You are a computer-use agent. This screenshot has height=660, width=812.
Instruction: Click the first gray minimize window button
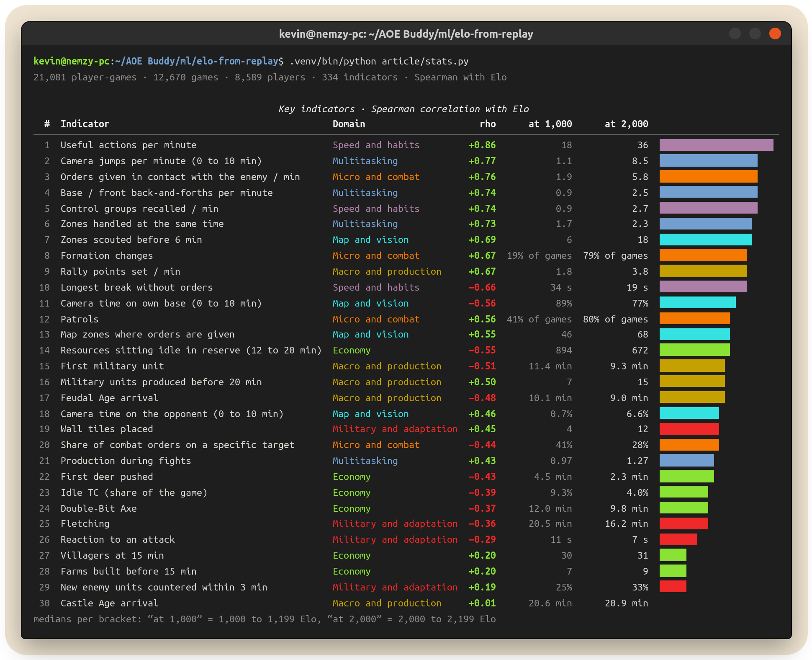pyautogui.click(x=735, y=34)
